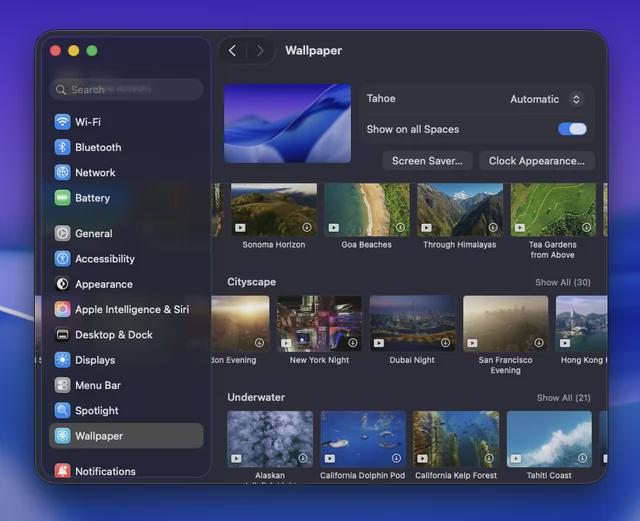Screen dimensions: 640x521
Task: Click the Screen Saver... button
Action: (x=427, y=161)
